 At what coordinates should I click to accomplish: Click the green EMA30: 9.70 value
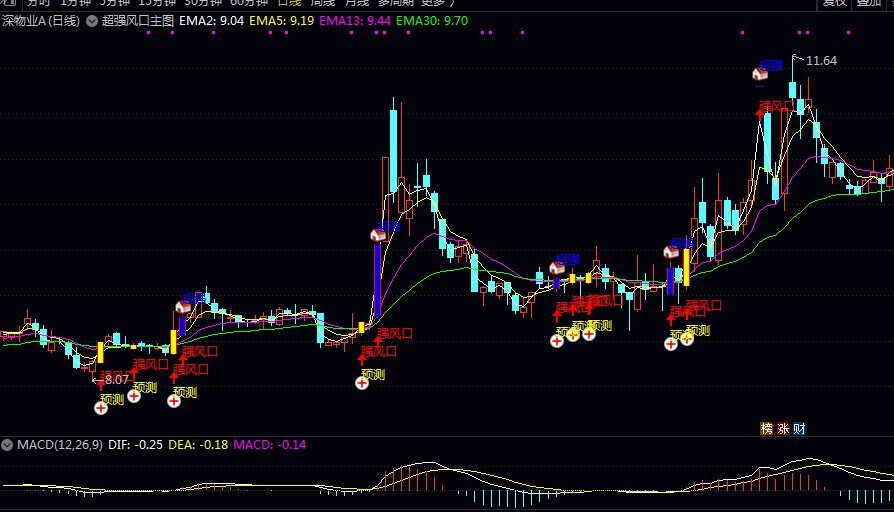[432, 21]
